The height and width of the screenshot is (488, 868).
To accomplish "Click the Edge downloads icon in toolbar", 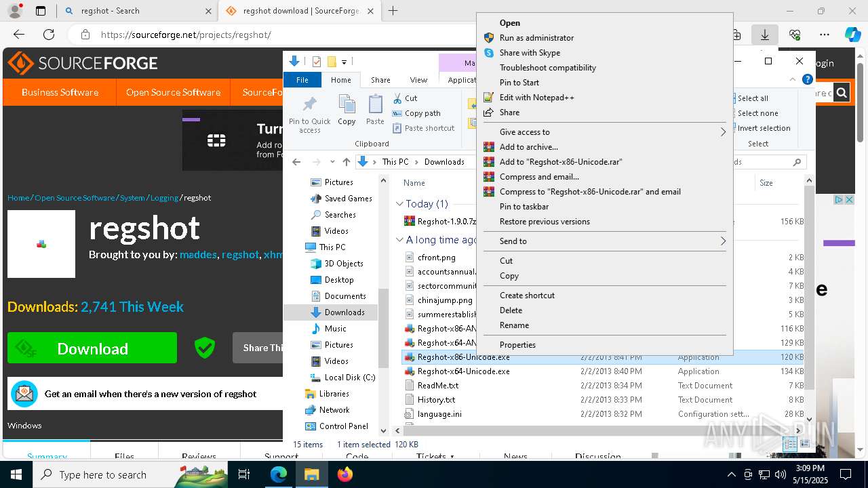I will (x=765, y=35).
